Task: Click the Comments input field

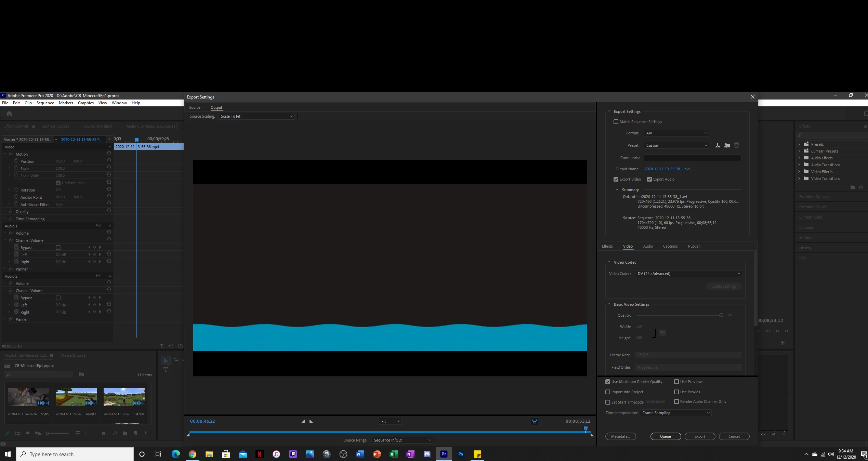Action: [692, 158]
